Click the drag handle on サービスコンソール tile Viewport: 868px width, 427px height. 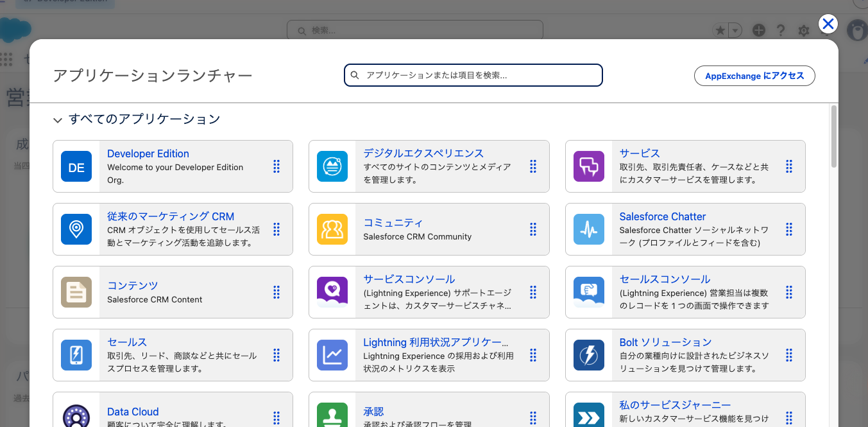coord(533,292)
